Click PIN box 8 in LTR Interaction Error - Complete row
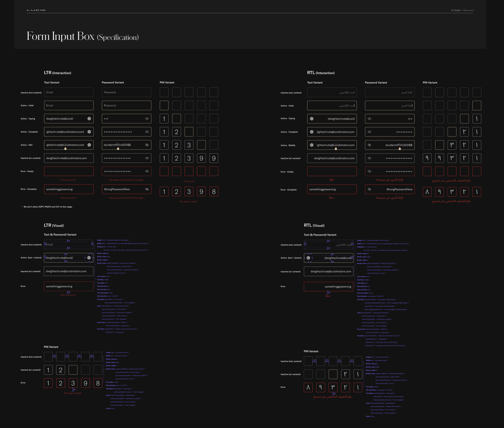The height and width of the screenshot is (428, 504). [x=214, y=191]
